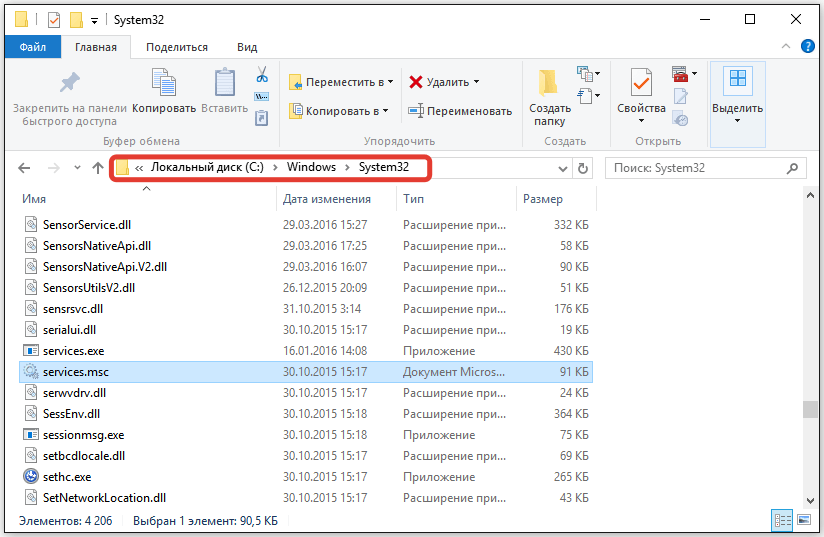Click the Copy path icon

click(262, 97)
